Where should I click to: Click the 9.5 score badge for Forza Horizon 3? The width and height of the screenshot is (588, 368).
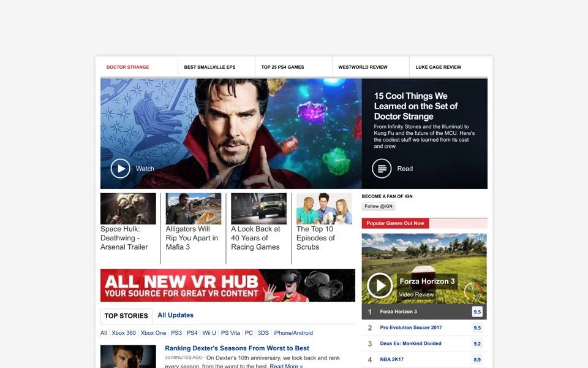coord(477,312)
